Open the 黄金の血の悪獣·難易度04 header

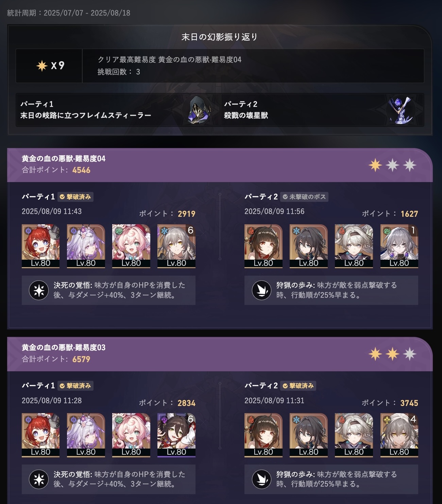(x=220, y=165)
